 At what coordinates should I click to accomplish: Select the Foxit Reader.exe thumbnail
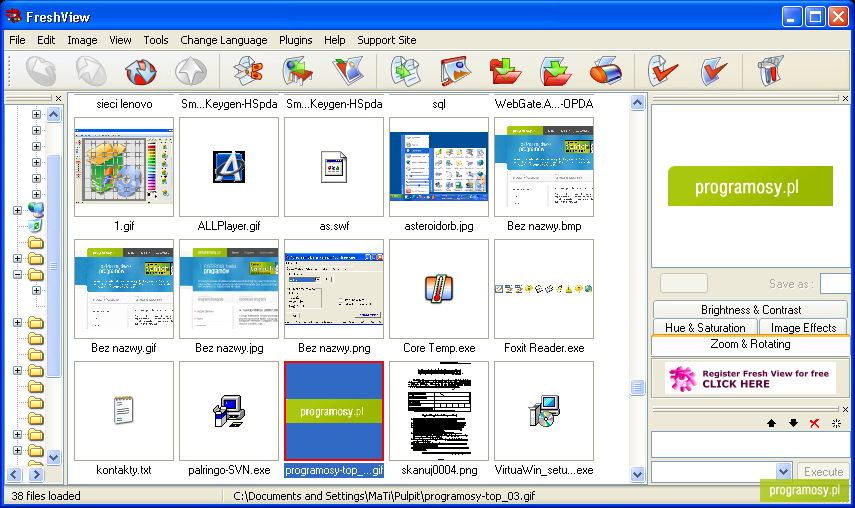[x=544, y=289]
